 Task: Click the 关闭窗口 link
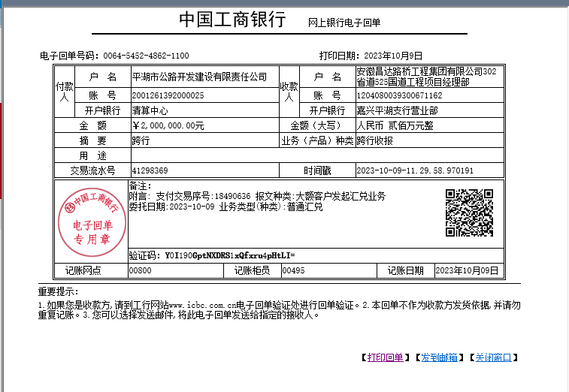(x=492, y=357)
